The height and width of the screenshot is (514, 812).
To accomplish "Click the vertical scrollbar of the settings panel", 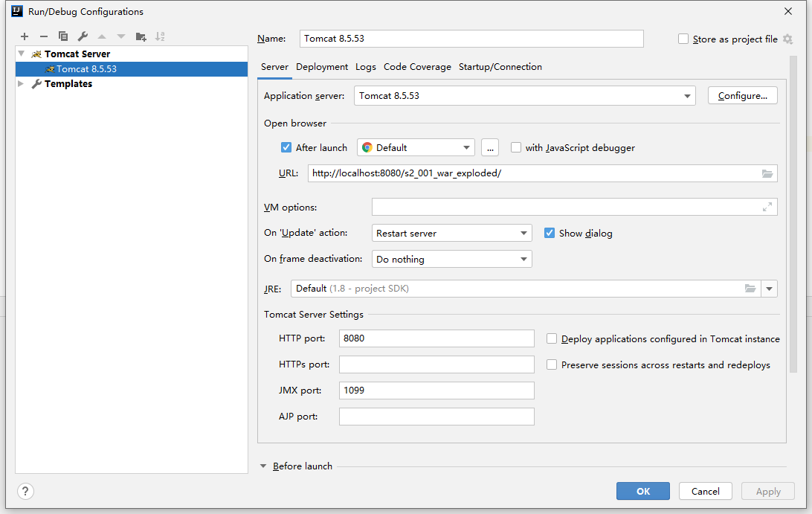I will (793, 214).
